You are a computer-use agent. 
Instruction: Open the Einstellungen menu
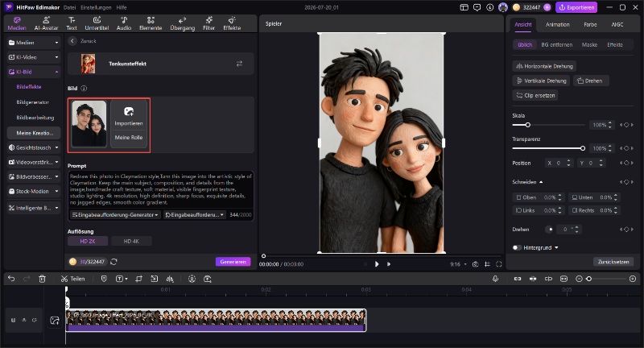[x=96, y=7]
